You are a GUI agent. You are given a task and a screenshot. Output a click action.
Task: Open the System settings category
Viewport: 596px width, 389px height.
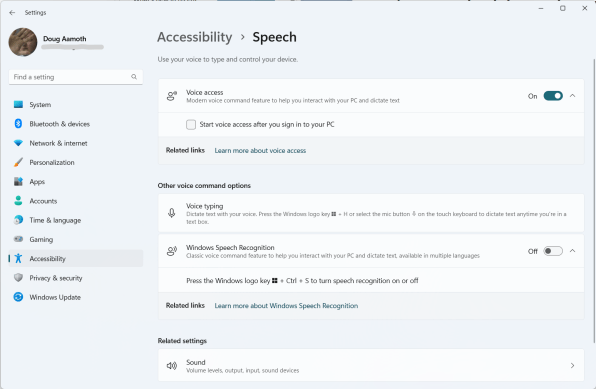(76, 104)
